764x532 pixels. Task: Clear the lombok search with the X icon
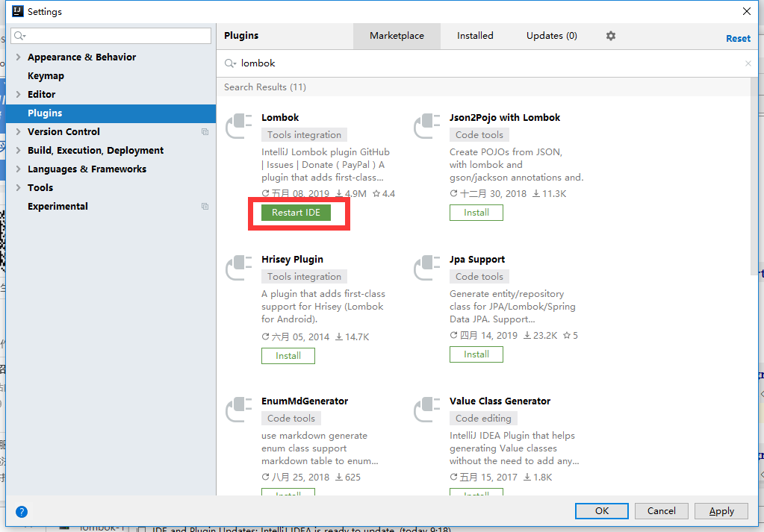[x=748, y=63]
